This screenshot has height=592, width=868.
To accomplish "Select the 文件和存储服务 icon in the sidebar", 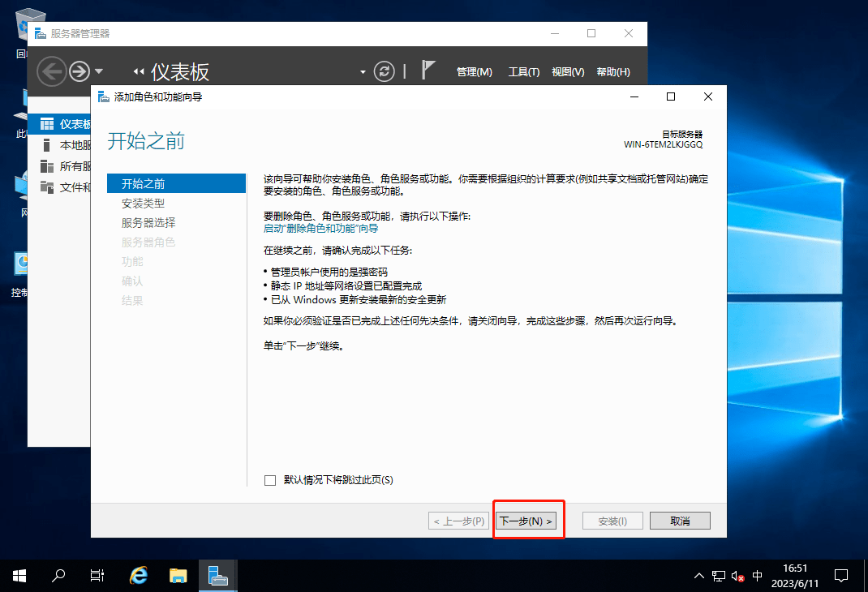I will tap(47, 187).
